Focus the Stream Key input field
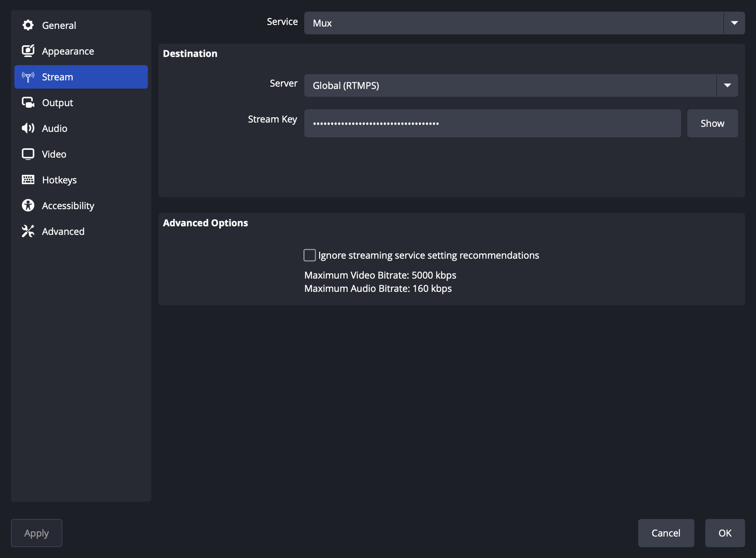 (x=493, y=123)
